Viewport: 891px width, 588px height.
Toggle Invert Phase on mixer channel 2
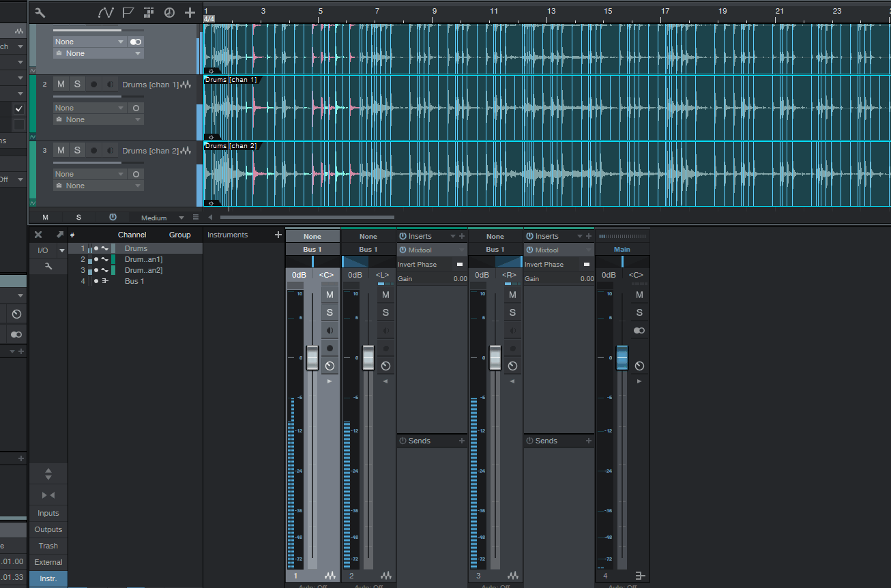[x=459, y=264]
